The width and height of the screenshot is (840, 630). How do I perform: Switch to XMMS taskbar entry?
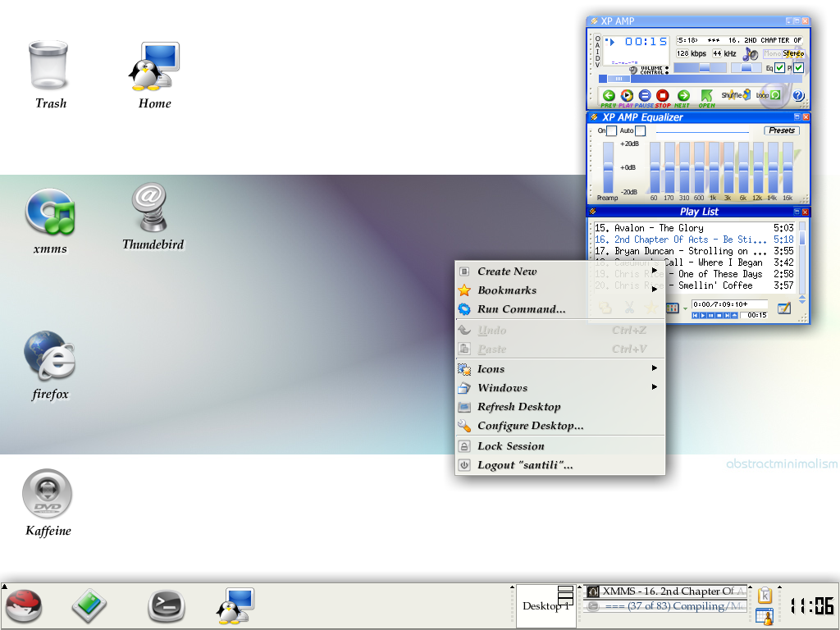(x=665, y=591)
